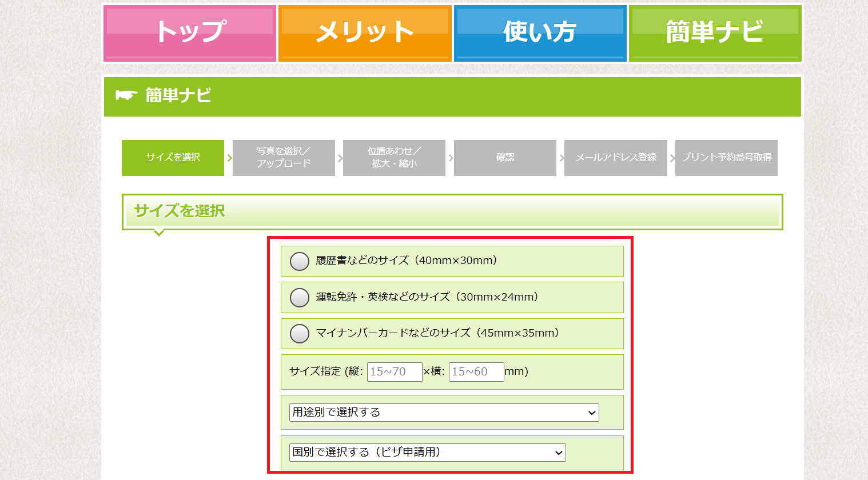Open the メリット navigation tab
Screen dimensions: 868x480
click(365, 33)
